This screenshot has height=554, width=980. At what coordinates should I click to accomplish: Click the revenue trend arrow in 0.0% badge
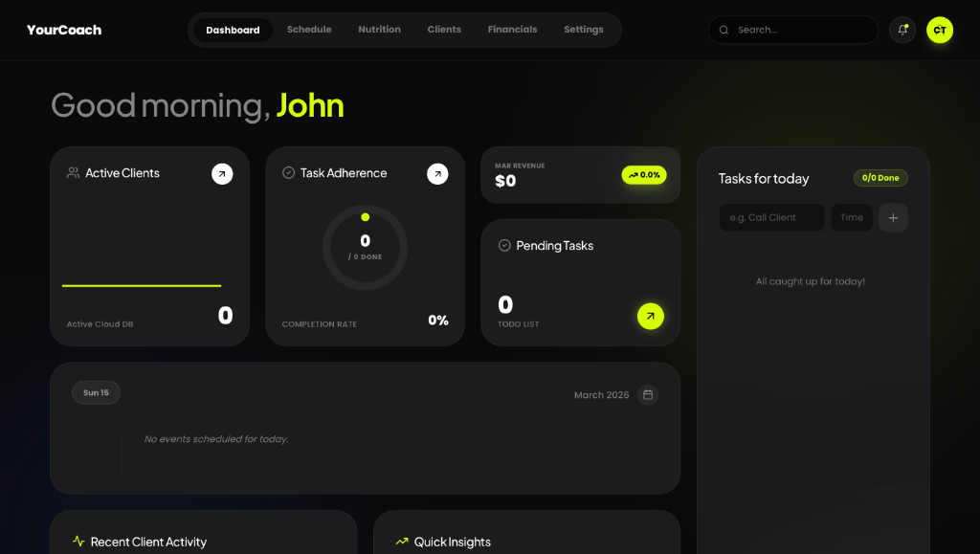click(632, 175)
